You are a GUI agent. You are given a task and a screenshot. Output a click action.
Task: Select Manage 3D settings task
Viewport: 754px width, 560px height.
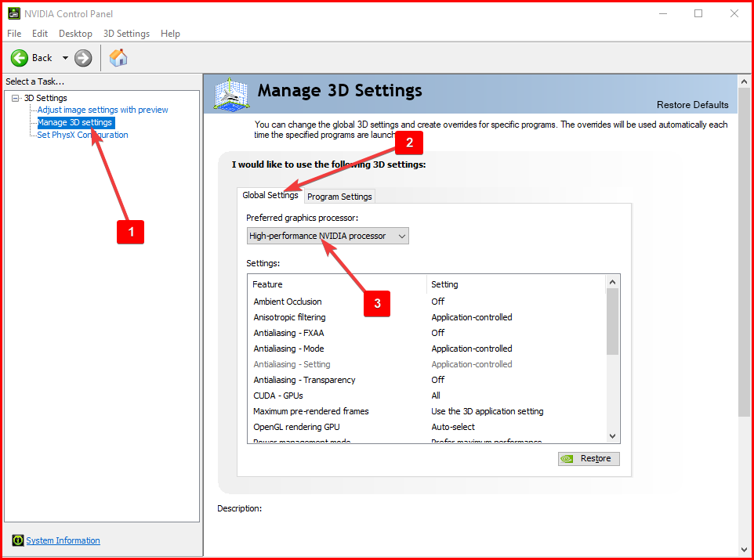pyautogui.click(x=75, y=123)
